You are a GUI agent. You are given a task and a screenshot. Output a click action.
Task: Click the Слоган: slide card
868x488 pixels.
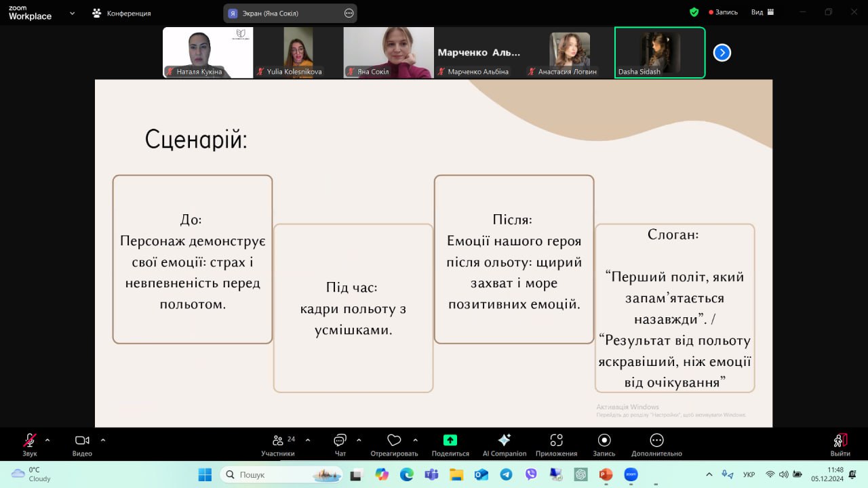(x=675, y=308)
